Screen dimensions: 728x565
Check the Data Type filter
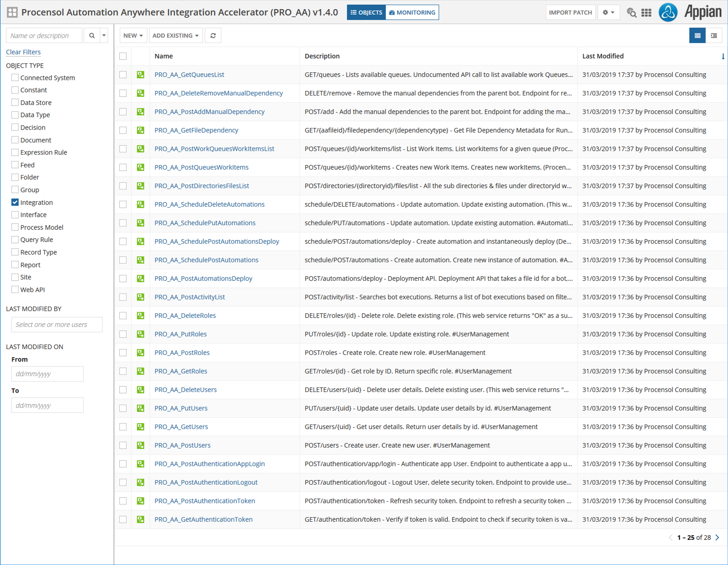click(x=15, y=115)
